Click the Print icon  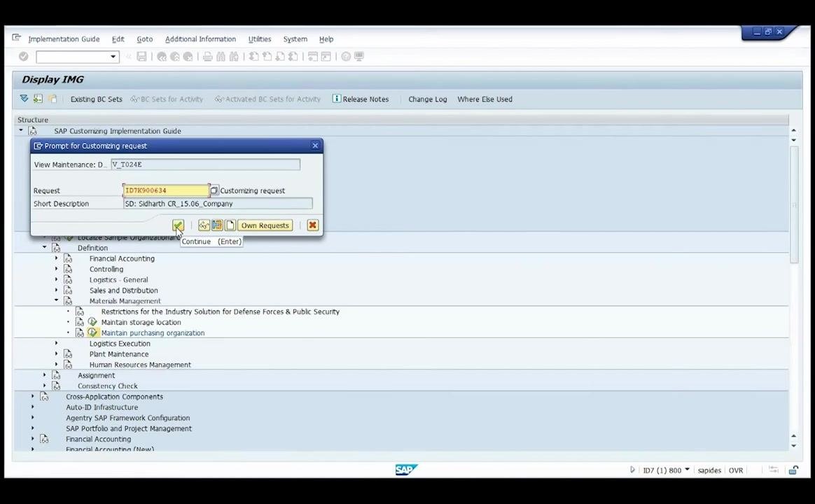(x=207, y=57)
